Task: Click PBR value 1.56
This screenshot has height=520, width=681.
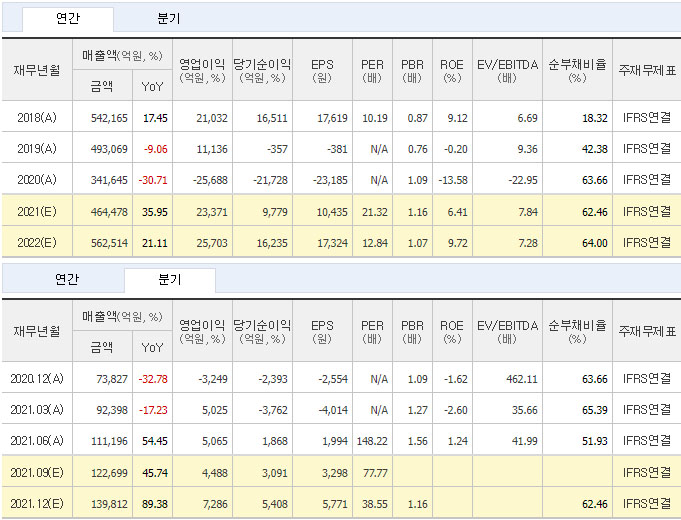Action: coord(418,441)
